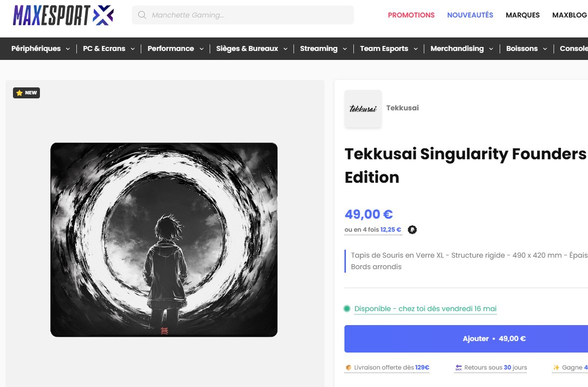Click the product title Tekkusai Singularity Founders Edition

coord(465,165)
